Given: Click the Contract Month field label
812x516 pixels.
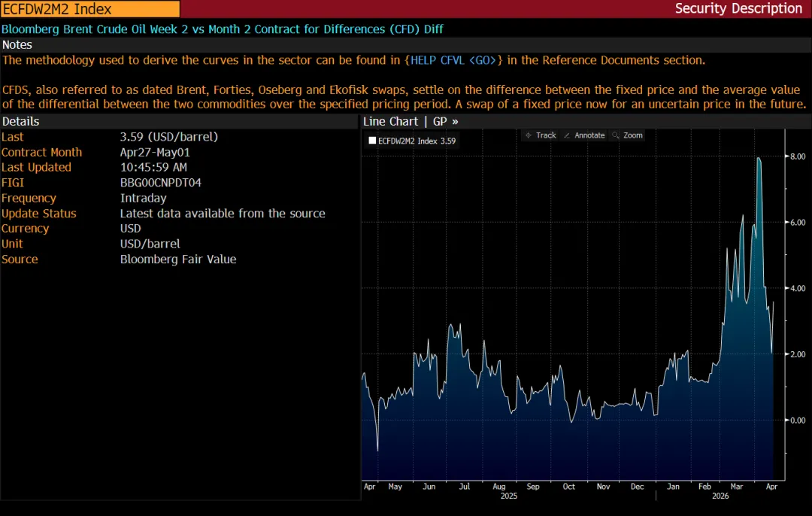Looking at the screenshot, I should tap(41, 152).
